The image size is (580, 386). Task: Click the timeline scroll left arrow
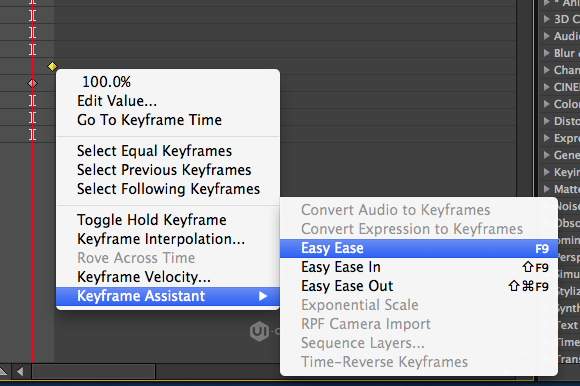[x=20, y=371]
